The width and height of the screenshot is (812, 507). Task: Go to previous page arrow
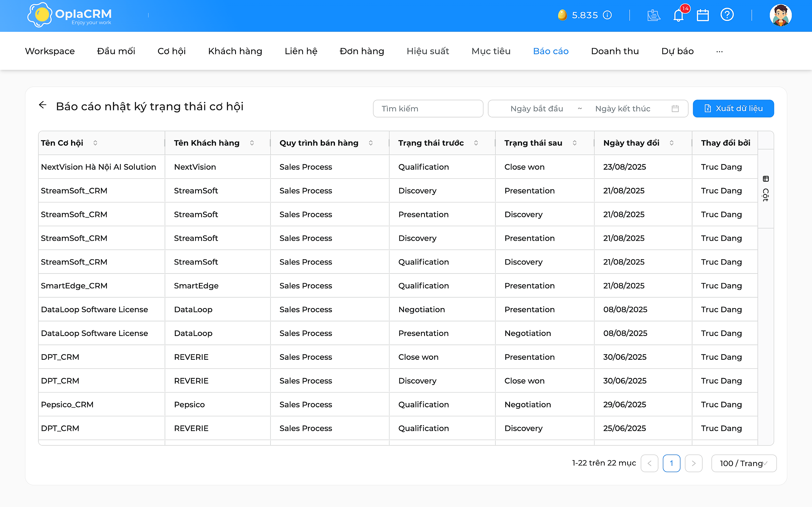coord(650,464)
